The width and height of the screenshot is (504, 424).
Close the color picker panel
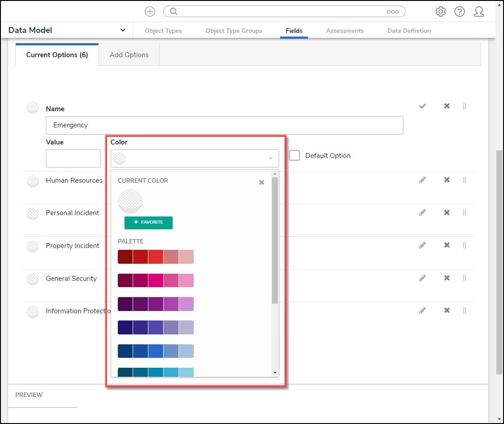tap(262, 182)
